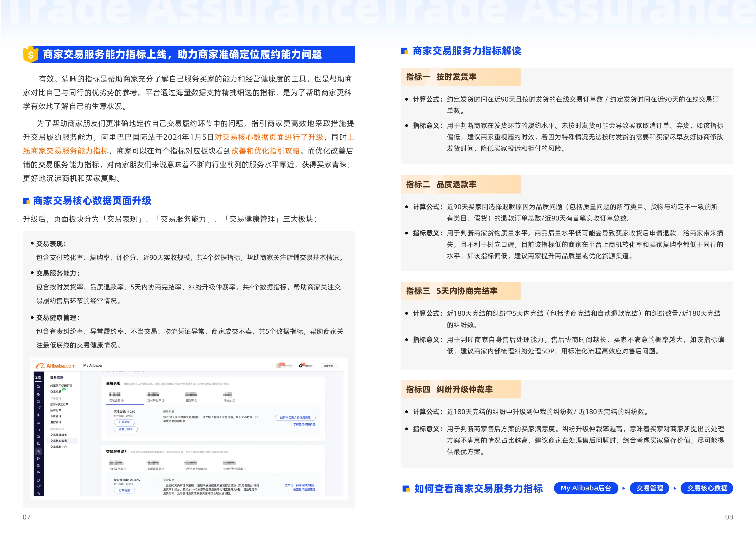756x535 pixels.
Task: Open the toolbox icon at the sidebar bottom
Action: [x=38, y=494]
